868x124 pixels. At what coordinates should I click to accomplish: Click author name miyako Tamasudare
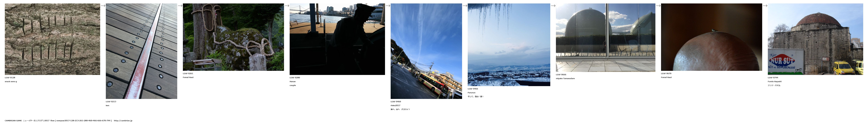tap(565, 79)
